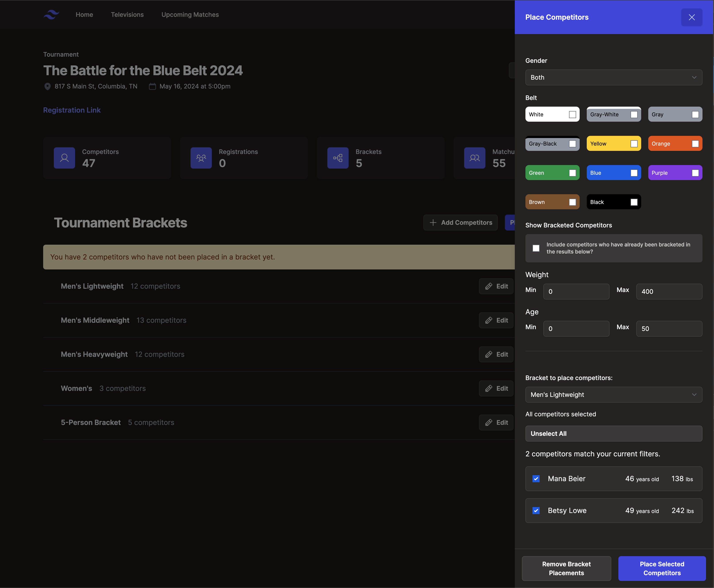Uncheck Betsy Lowe competitor
Viewport: 714px width, 588px height.
[x=536, y=510]
